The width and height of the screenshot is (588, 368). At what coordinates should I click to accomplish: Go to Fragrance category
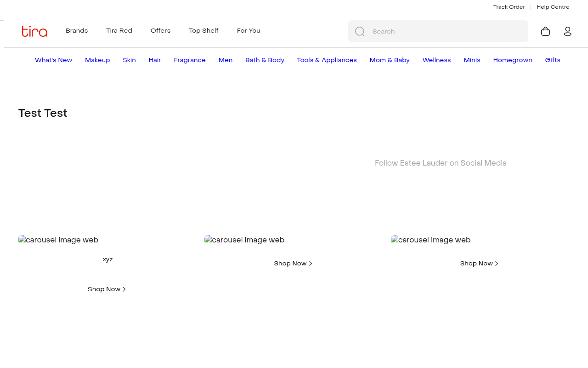pos(190,60)
